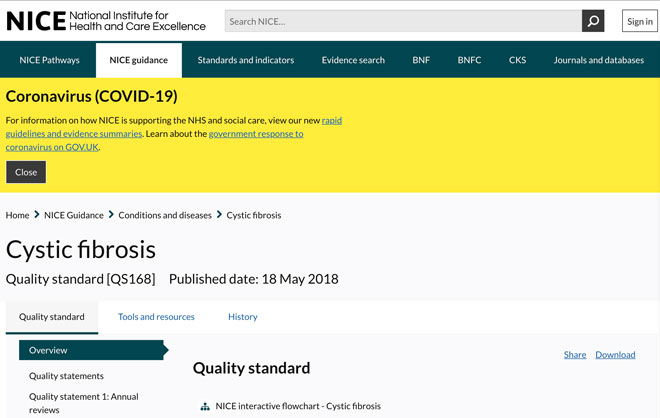Open Quality statements in the side menu

(x=66, y=376)
